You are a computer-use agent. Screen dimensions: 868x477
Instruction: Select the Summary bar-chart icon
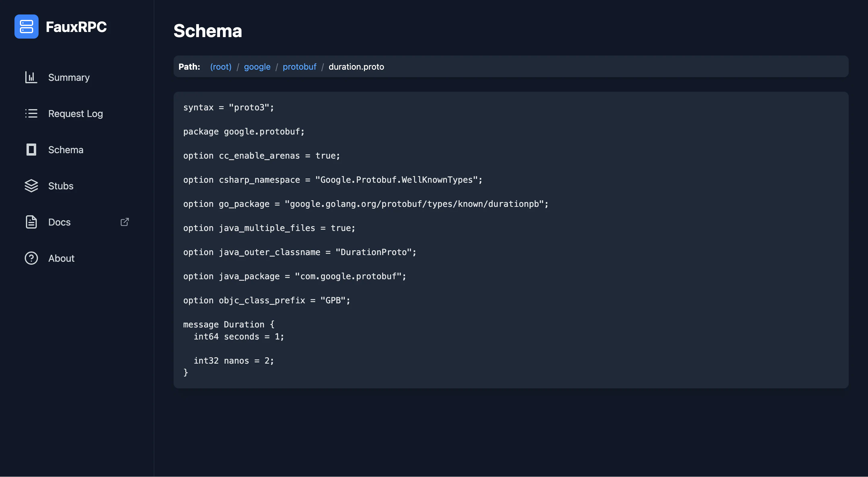pos(31,77)
